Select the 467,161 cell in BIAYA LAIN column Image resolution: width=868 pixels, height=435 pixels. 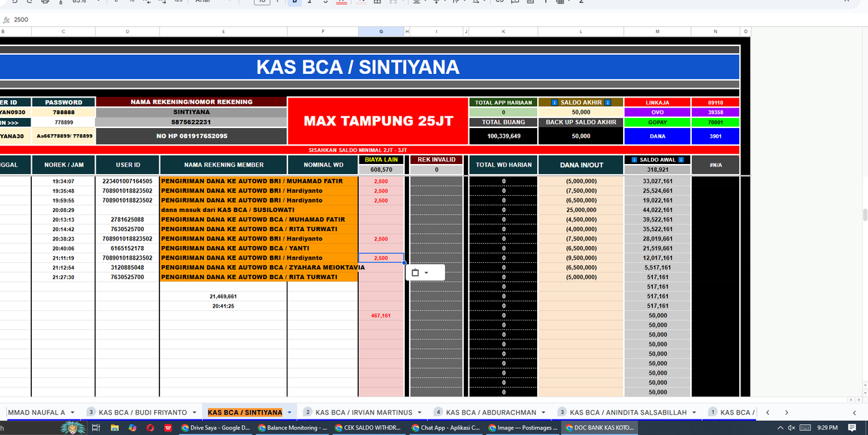point(381,316)
